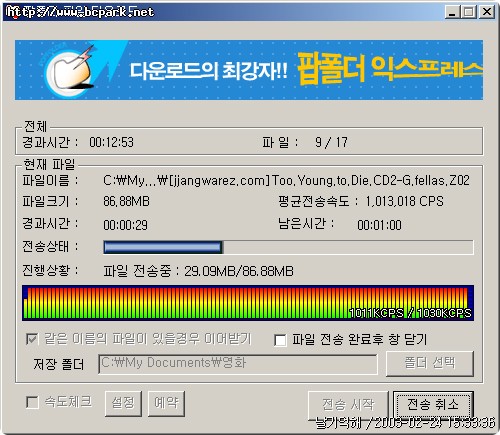The width and height of the screenshot is (500, 435).
Task: Click the file count 9 / 17
Action: pyautogui.click(x=331, y=143)
